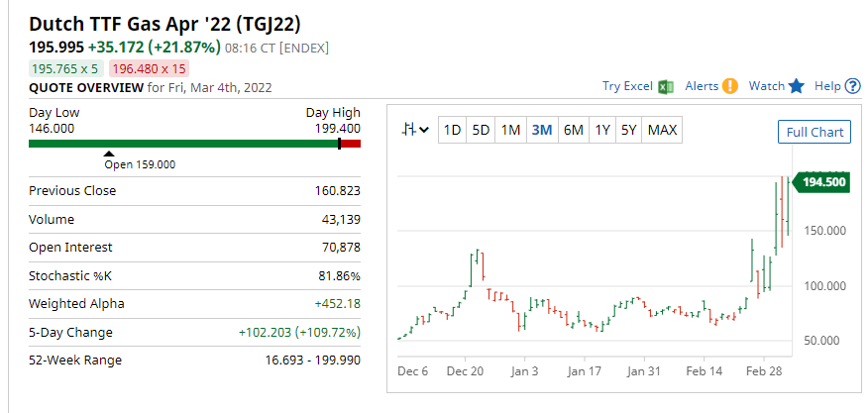Click the blue Watch star icon
Image resolution: width=868 pixels, height=413 pixels.
796,86
